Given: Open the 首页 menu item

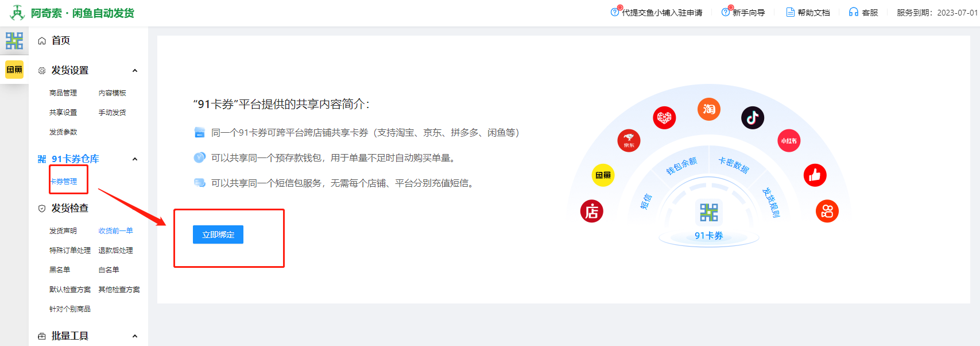Looking at the screenshot, I should (61, 41).
